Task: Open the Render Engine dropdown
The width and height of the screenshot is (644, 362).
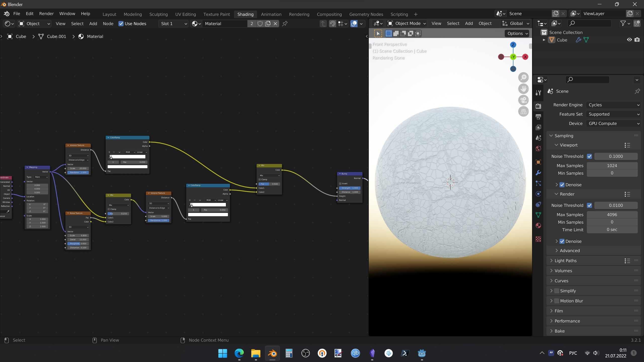Action: click(x=613, y=105)
